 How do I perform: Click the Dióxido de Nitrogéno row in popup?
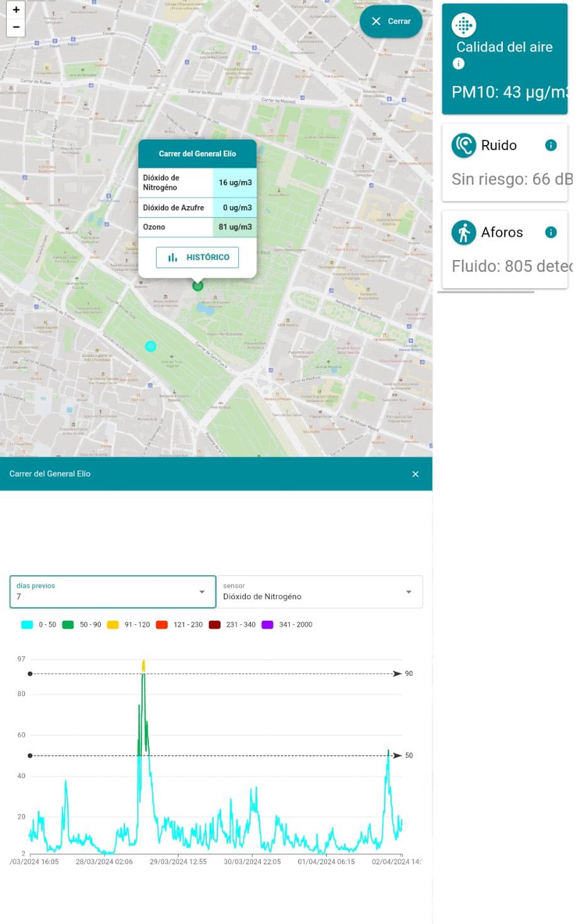click(197, 183)
